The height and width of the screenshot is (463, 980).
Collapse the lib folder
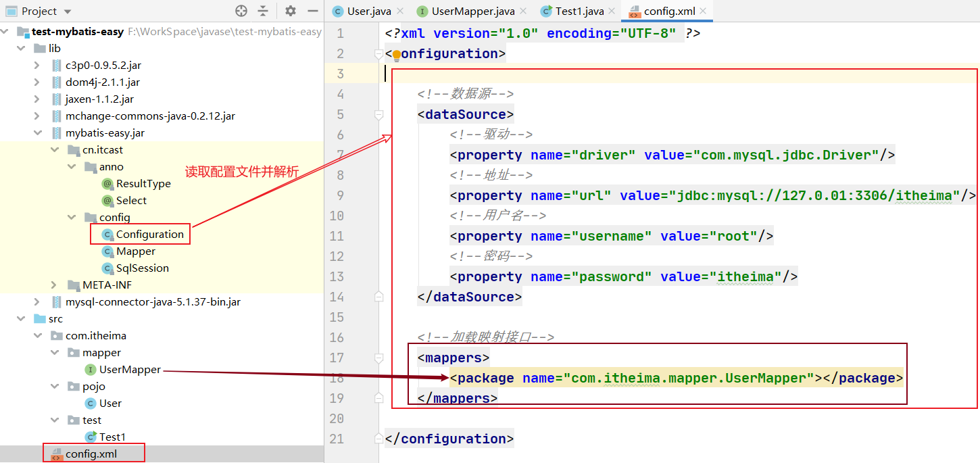click(x=21, y=48)
